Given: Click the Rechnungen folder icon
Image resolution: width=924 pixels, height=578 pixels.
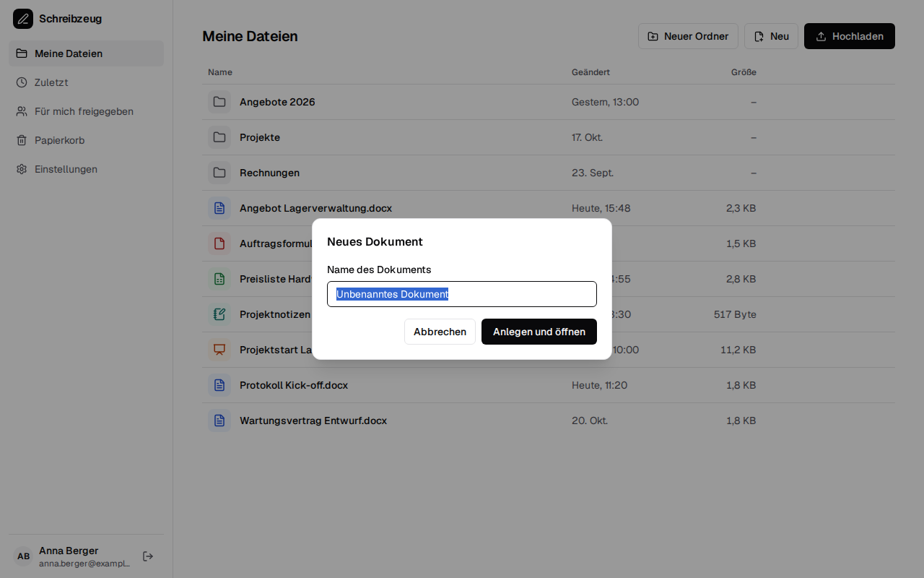Looking at the screenshot, I should [219, 173].
